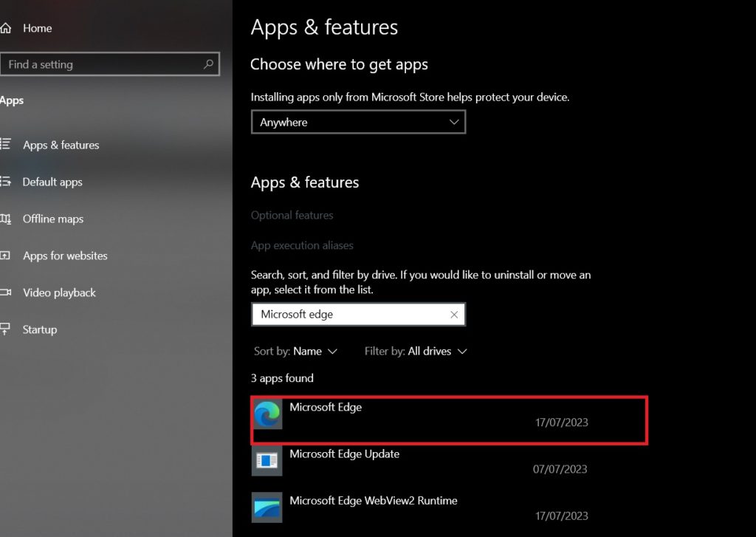Expand the Filter by All drives dropdown
The image size is (756, 537).
[x=416, y=351]
